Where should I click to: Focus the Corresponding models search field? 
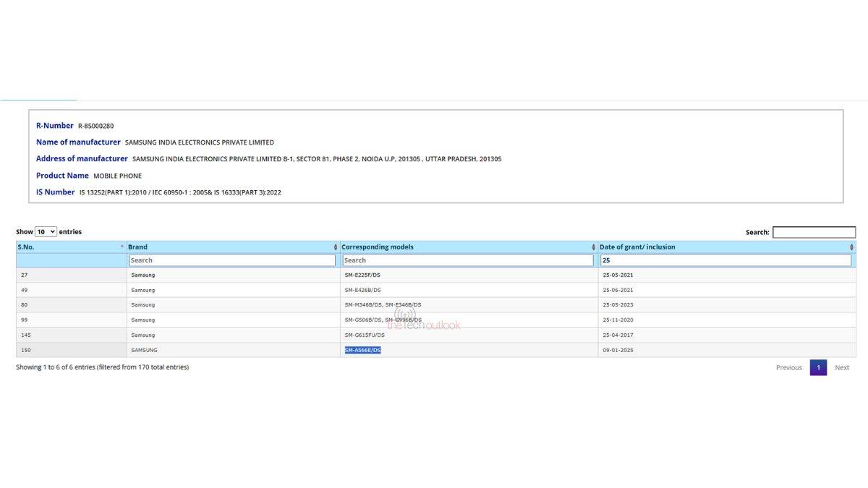(x=467, y=260)
